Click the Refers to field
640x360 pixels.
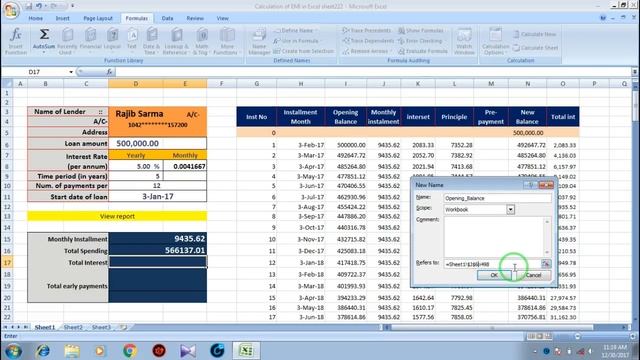tap(492, 264)
